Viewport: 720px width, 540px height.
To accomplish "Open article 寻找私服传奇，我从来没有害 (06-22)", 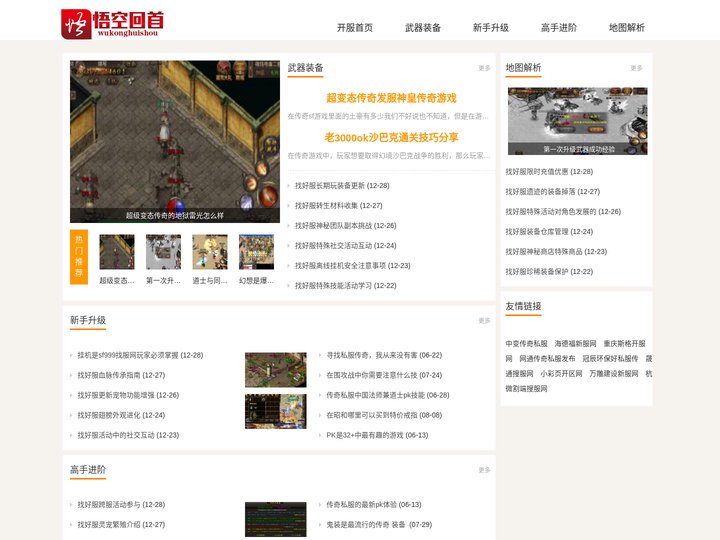I will [384, 355].
